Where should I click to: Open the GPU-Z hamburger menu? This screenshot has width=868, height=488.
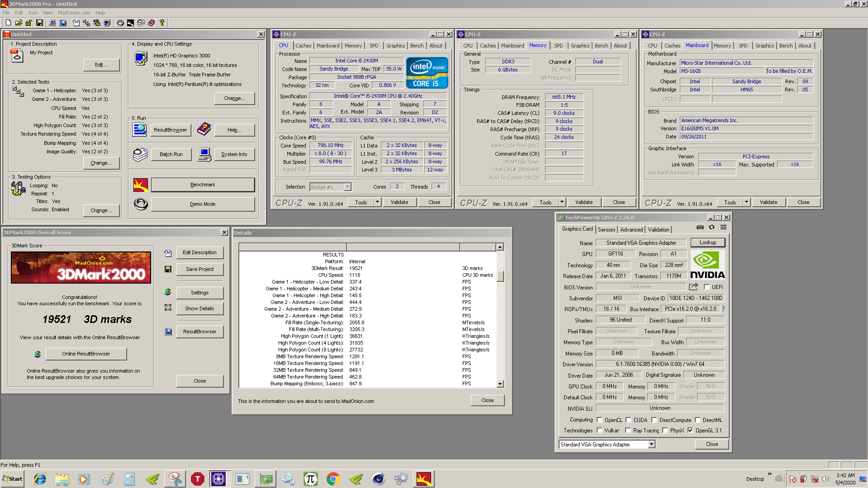click(x=723, y=227)
